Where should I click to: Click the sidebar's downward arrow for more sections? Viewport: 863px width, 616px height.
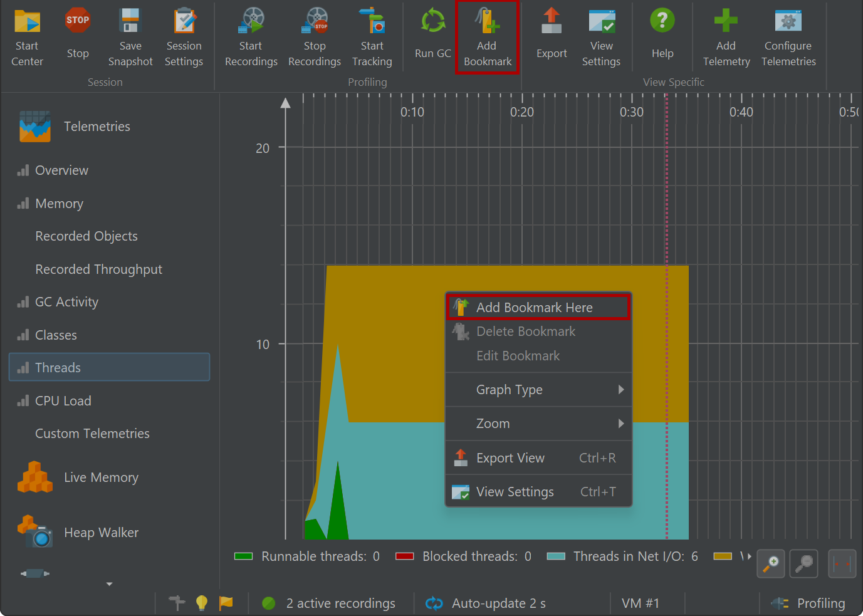[x=109, y=584]
